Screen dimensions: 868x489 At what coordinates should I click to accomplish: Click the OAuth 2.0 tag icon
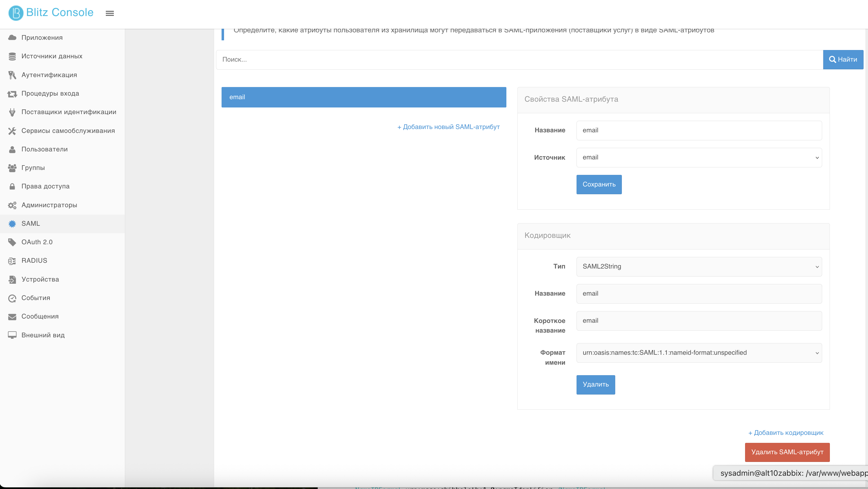tap(12, 242)
